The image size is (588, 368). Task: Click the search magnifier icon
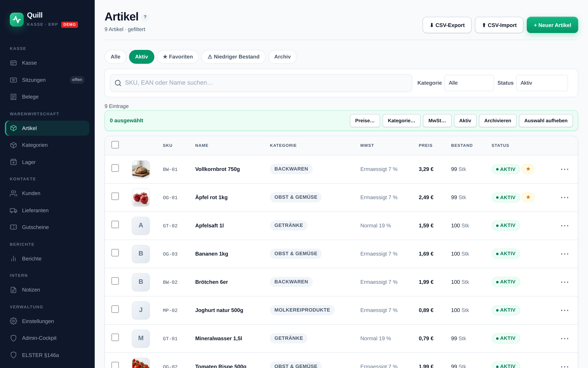[x=118, y=83]
